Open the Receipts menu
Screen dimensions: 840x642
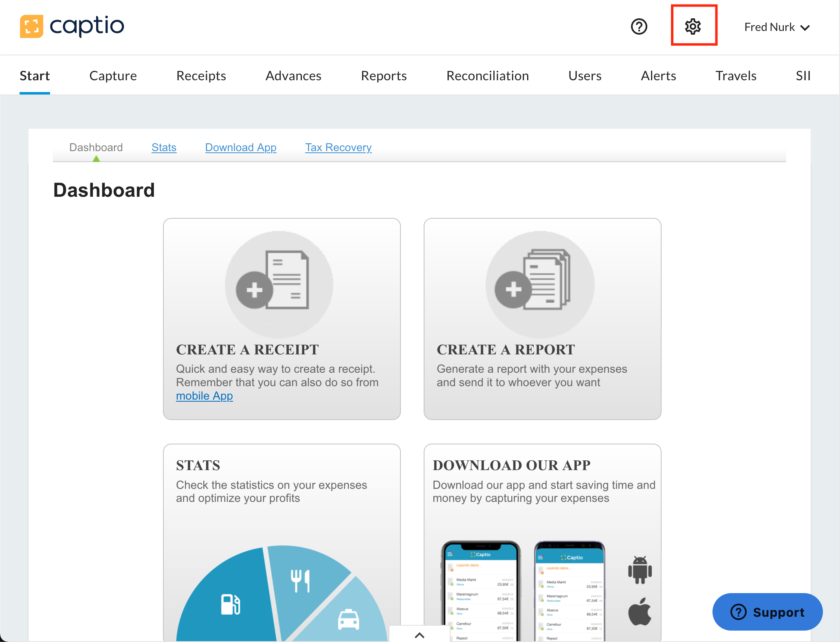coord(201,76)
